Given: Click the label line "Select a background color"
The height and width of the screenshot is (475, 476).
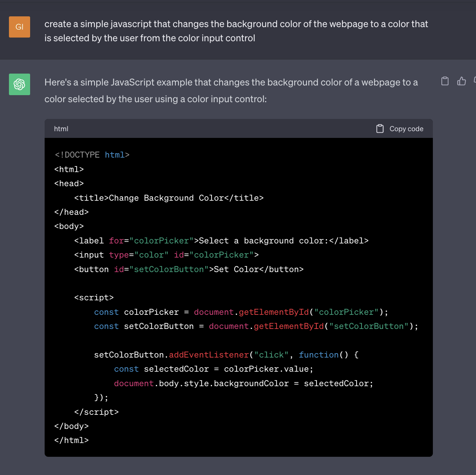Looking at the screenshot, I should (x=221, y=241).
